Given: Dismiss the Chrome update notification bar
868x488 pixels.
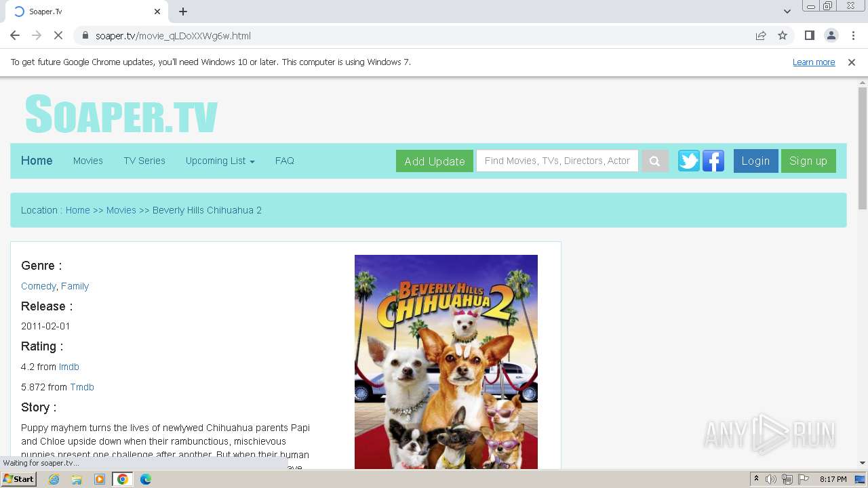Looking at the screenshot, I should [x=852, y=62].
